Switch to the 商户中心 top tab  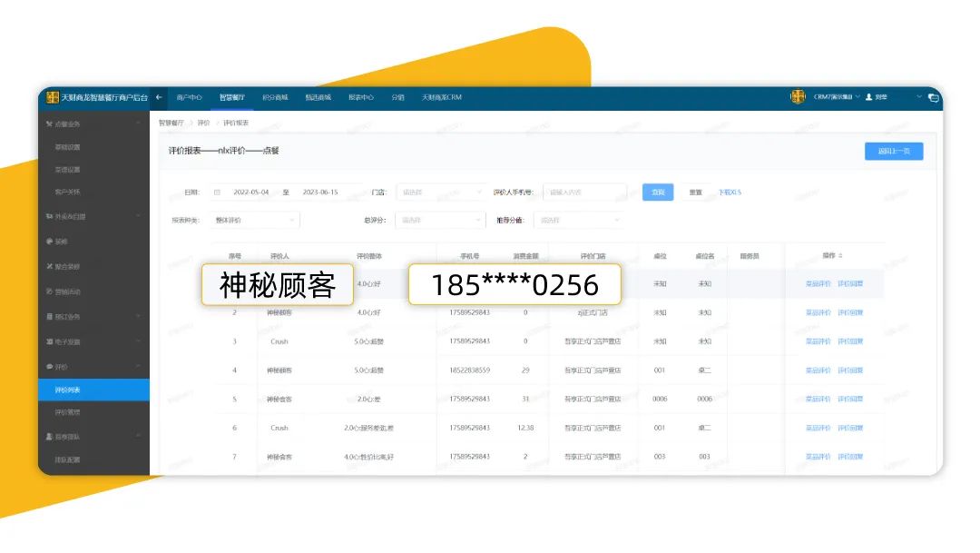coord(189,97)
